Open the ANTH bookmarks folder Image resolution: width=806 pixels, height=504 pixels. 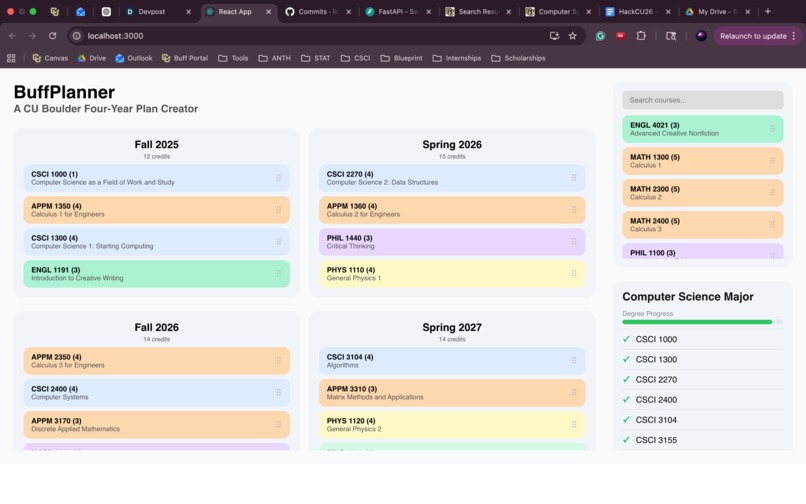click(x=274, y=58)
